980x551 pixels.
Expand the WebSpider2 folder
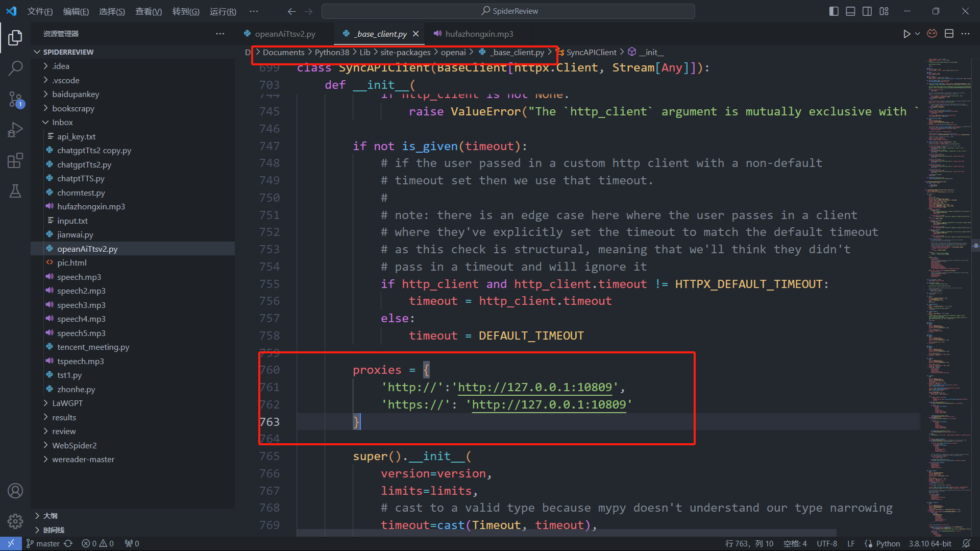(133, 445)
